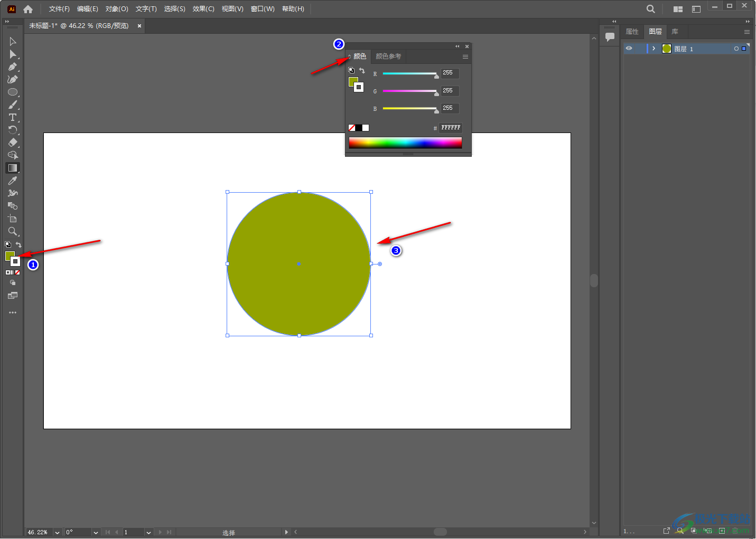Select the Zoom tool in toolbar
This screenshot has width=756, height=539.
(x=13, y=231)
